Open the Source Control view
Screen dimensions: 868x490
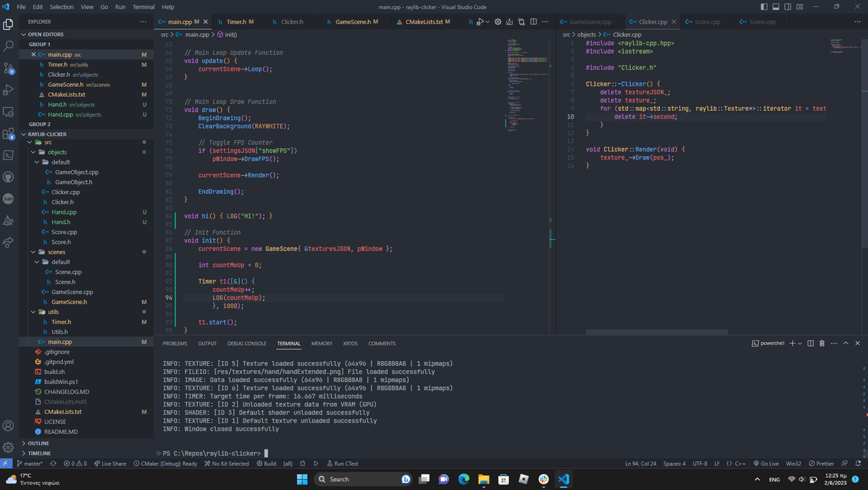click(8, 68)
